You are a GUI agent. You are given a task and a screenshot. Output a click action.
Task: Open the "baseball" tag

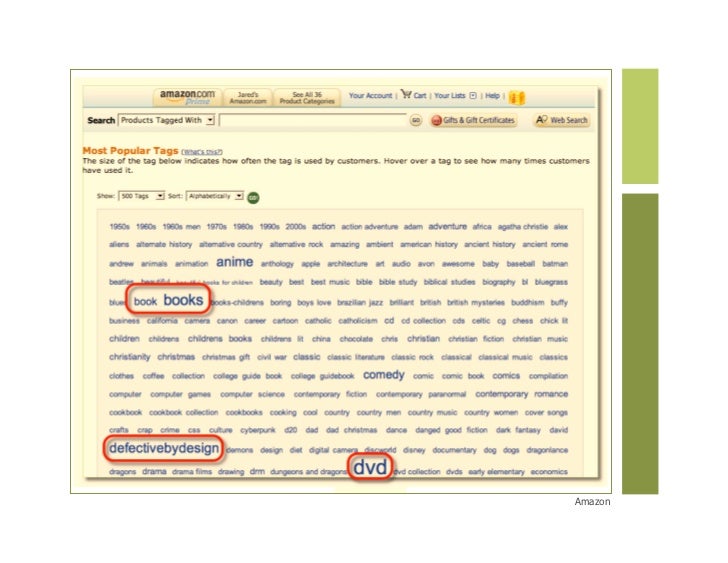(x=520, y=264)
